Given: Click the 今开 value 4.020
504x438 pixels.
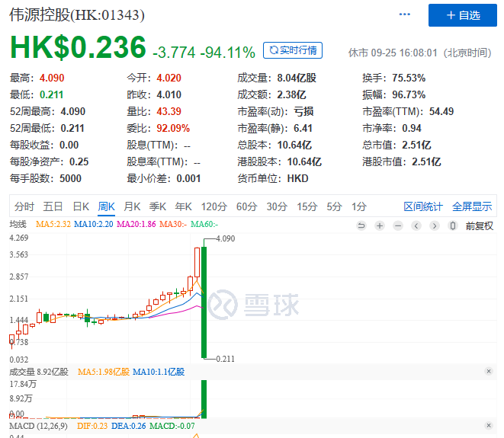Looking at the screenshot, I should [169, 78].
